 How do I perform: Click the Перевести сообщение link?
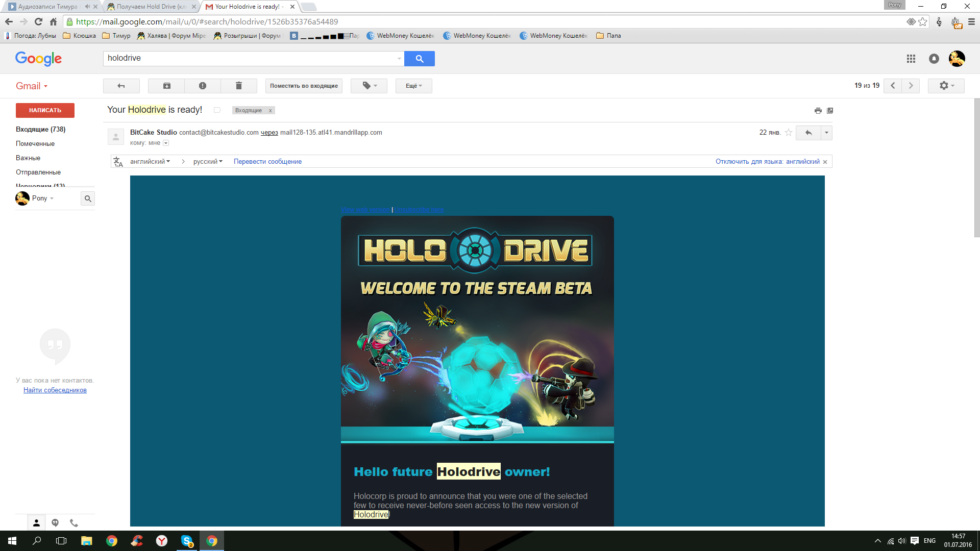coord(267,162)
